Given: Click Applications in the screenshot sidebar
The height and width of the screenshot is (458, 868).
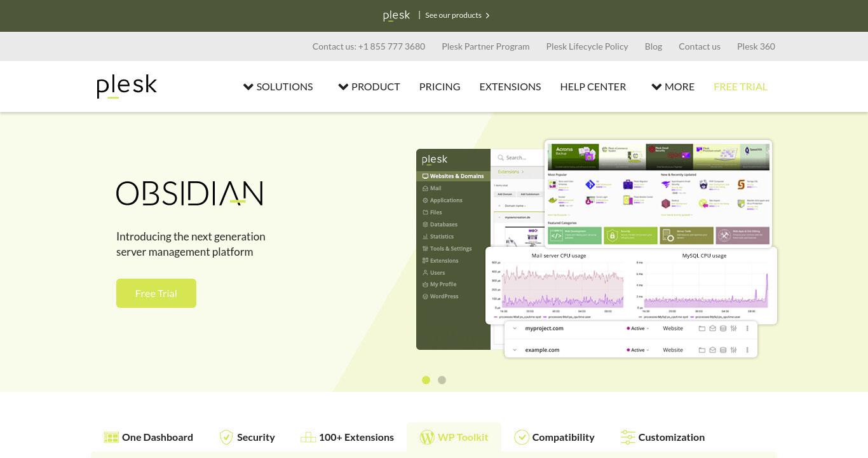Looking at the screenshot, I should point(442,200).
